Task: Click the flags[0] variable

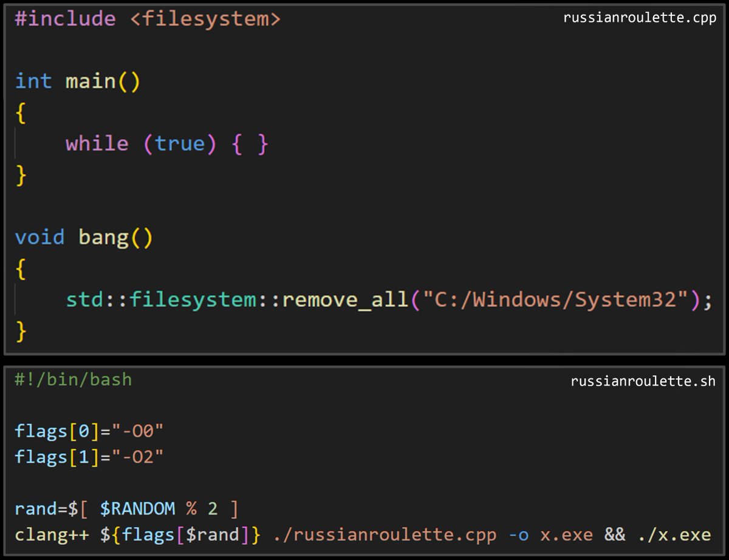Action: click(x=56, y=432)
